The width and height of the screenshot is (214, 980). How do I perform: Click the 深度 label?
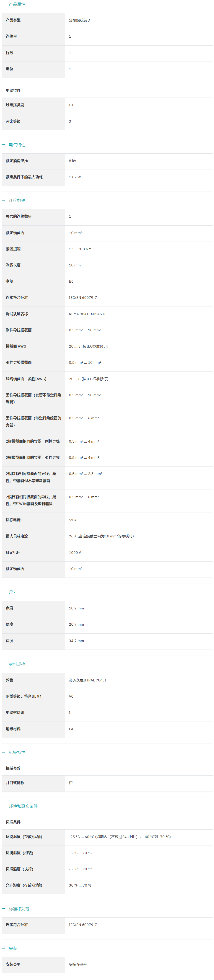coord(10,641)
